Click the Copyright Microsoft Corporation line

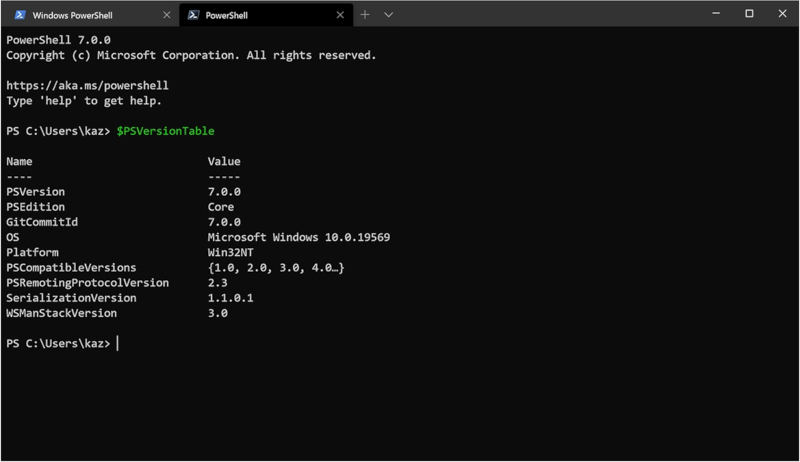[191, 55]
